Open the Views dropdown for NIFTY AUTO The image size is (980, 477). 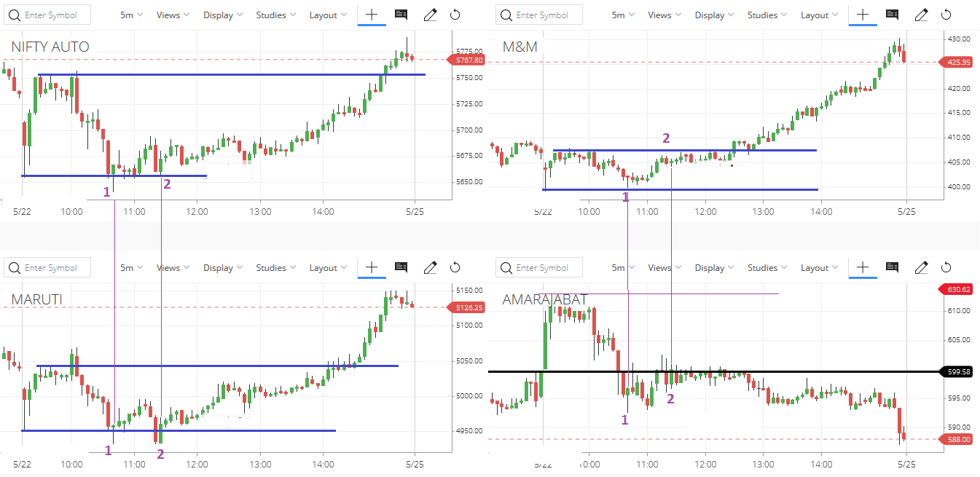click(x=173, y=15)
